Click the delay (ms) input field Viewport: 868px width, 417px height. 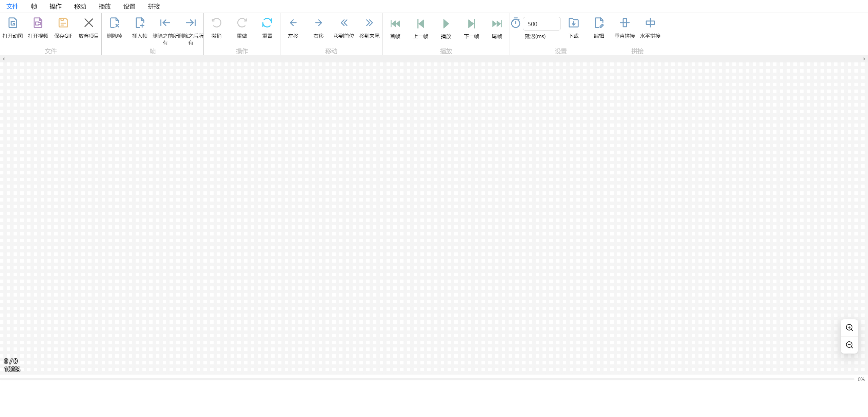541,24
